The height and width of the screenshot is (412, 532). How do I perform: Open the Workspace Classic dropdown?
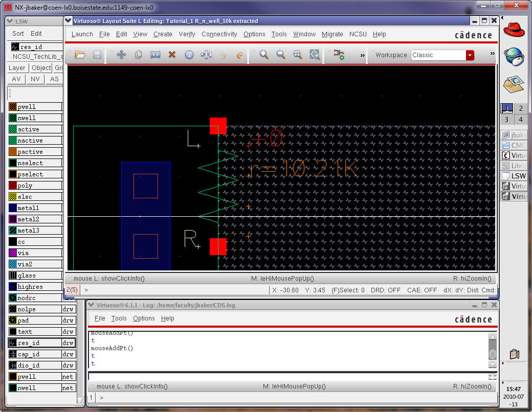click(x=470, y=55)
